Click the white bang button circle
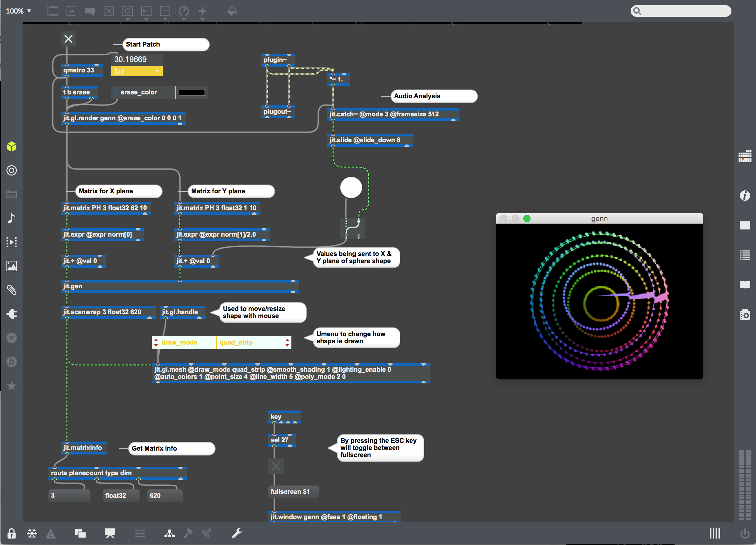Image resolution: width=756 pixels, height=545 pixels. (351, 187)
